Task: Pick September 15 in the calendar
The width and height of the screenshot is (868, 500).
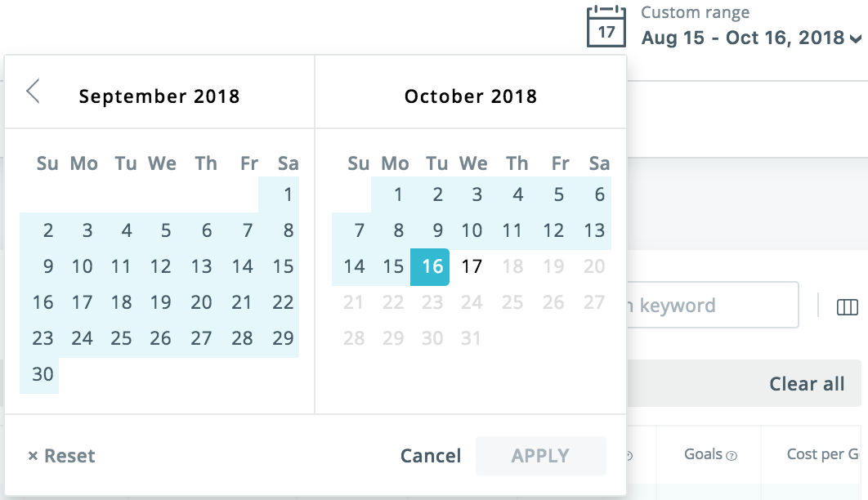Action: click(283, 266)
